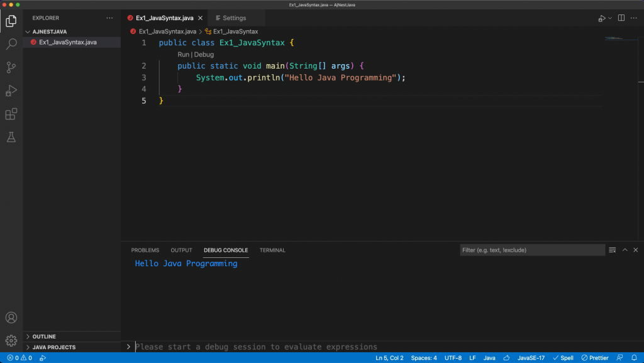Toggle the Spell checker in status bar

(x=563, y=358)
